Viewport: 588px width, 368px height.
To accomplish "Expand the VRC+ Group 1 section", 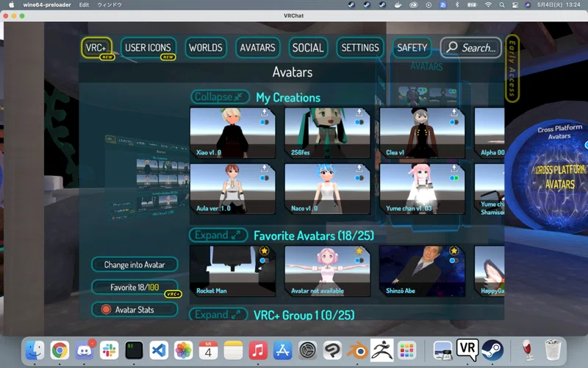I will coord(218,314).
